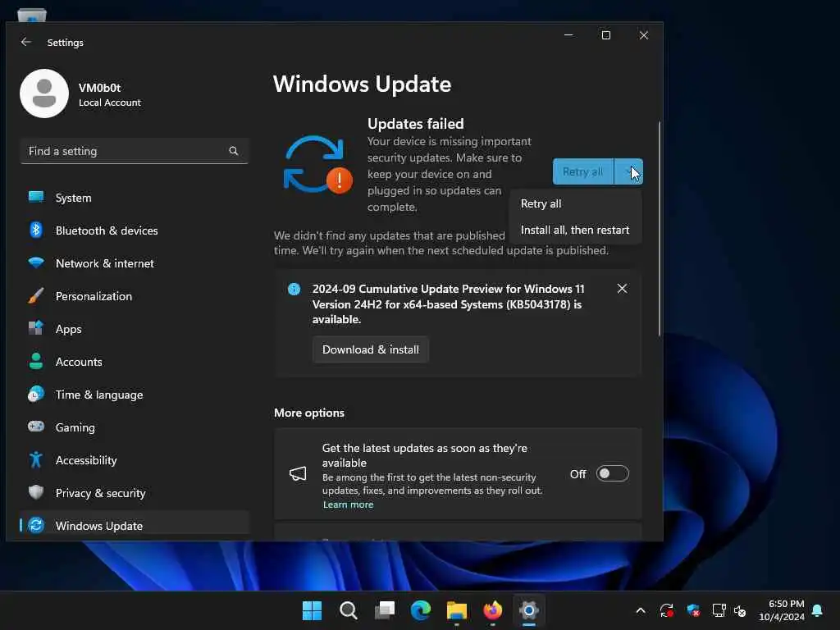Go to Bluetooth & devices
The image size is (840, 630).
pyautogui.click(x=107, y=231)
